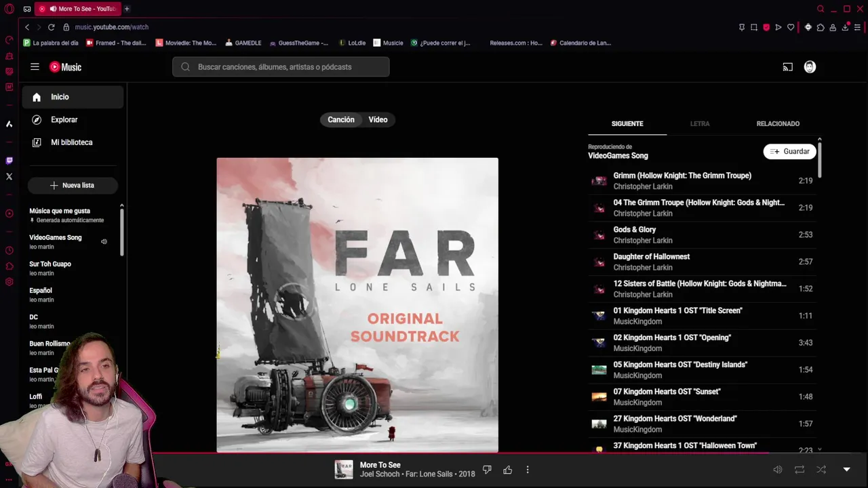Click the cast to device icon
Screen dimensions: 868x488
click(x=787, y=67)
